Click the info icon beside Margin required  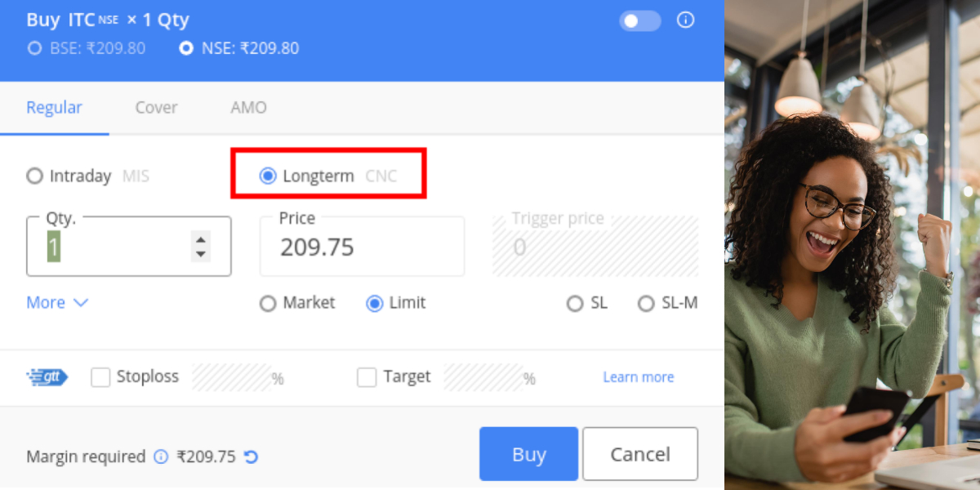(x=161, y=457)
